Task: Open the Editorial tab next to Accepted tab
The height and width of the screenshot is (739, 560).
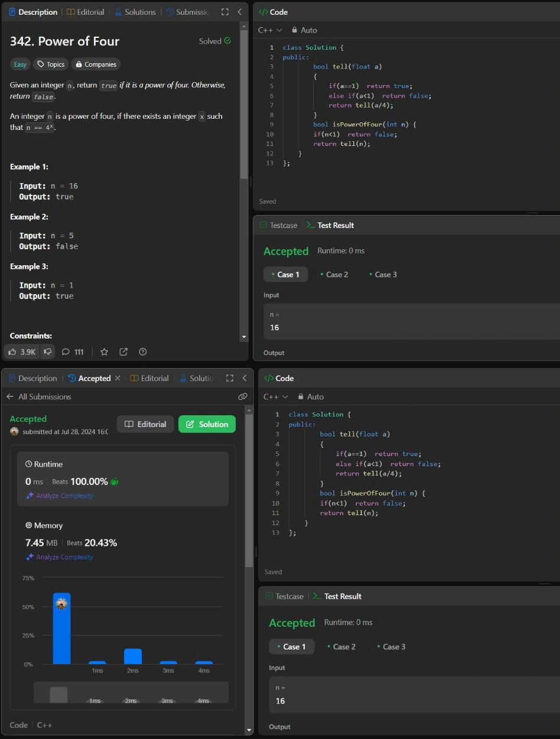Action: click(149, 378)
